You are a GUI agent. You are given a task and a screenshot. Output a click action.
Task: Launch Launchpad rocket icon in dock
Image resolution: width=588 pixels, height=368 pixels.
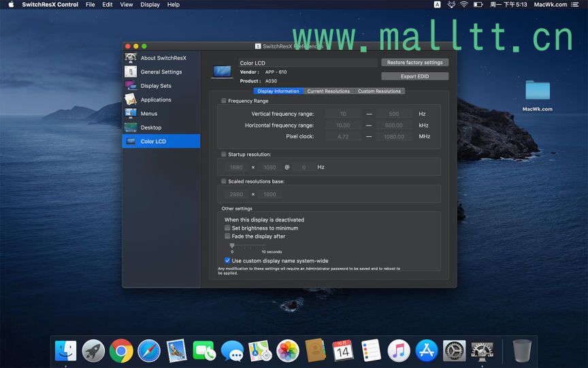(x=93, y=351)
